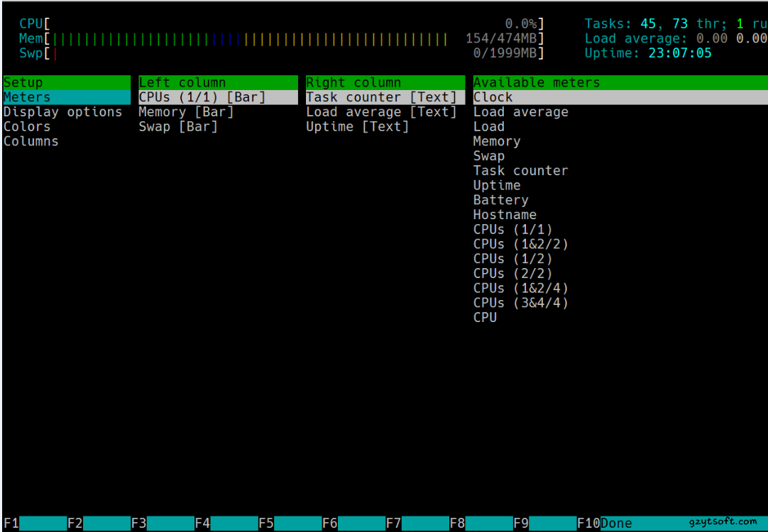Choose Task counter from Available meters
Image resolution: width=768 pixels, height=532 pixels.
point(521,171)
